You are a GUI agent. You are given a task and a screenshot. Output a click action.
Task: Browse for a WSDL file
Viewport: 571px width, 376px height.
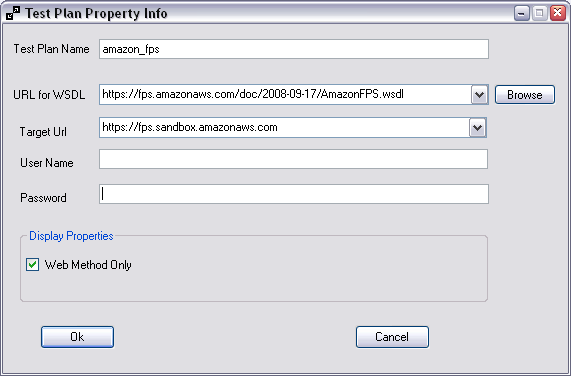pyautogui.click(x=525, y=95)
